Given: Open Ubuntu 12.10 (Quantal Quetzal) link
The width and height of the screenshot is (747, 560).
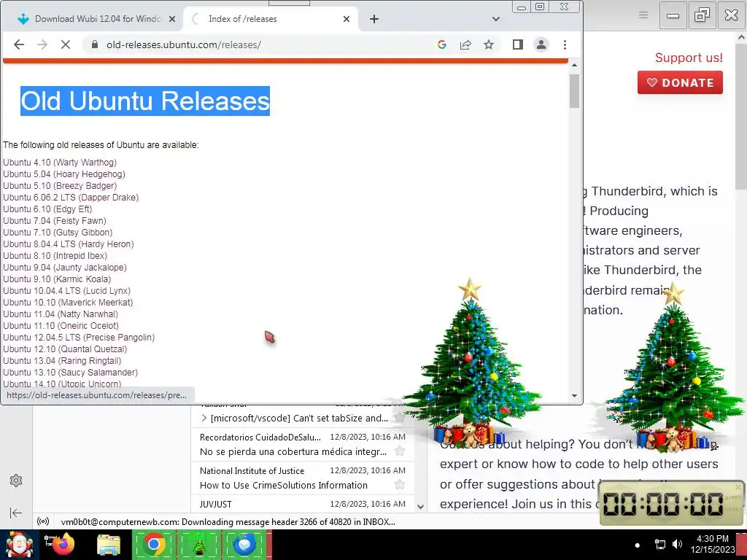Looking at the screenshot, I should pyautogui.click(x=65, y=349).
